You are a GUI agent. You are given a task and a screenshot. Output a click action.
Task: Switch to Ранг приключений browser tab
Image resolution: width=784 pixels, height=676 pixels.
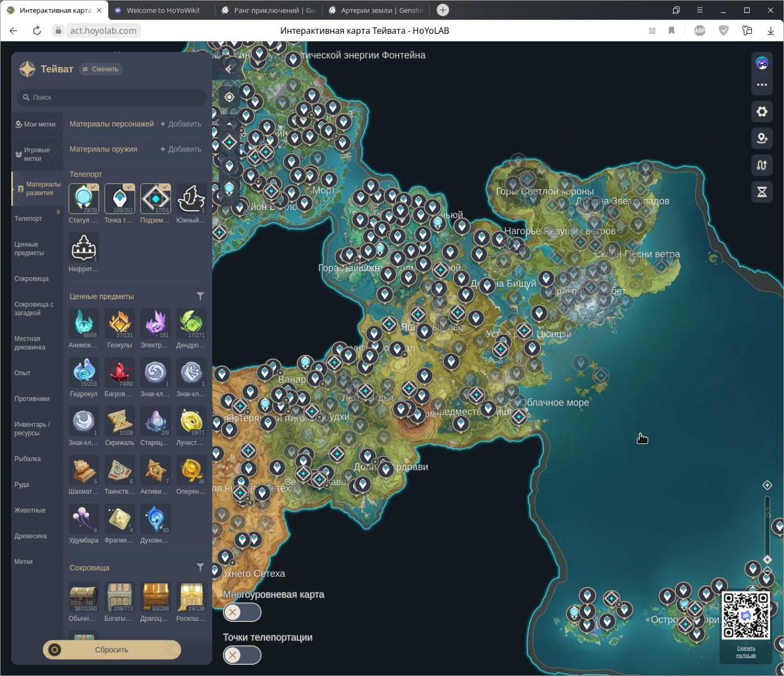(x=268, y=10)
